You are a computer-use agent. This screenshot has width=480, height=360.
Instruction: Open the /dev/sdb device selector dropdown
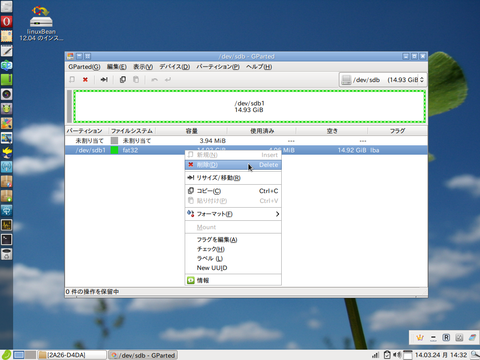tap(383, 80)
